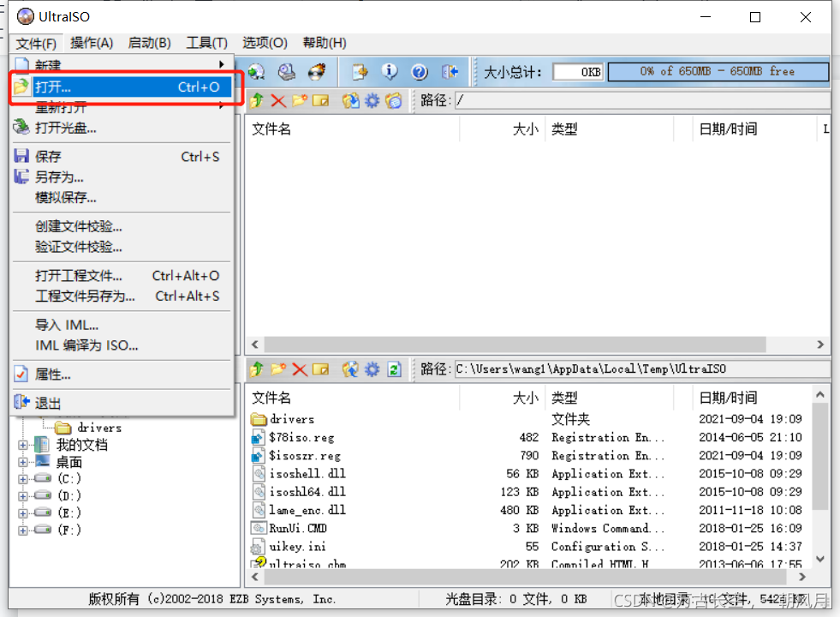Click the exit door icon in top toolbar

click(x=450, y=72)
